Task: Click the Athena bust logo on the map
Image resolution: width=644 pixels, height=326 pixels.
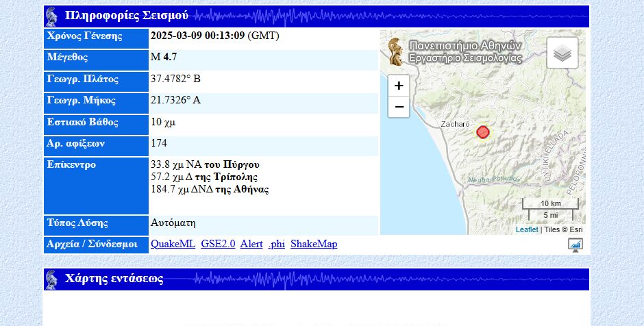Action: (396, 52)
